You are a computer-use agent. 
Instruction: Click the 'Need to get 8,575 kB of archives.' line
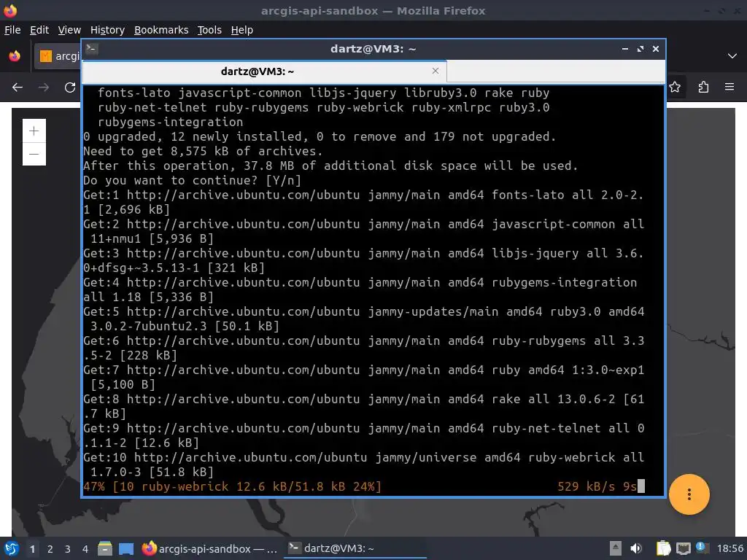point(203,152)
